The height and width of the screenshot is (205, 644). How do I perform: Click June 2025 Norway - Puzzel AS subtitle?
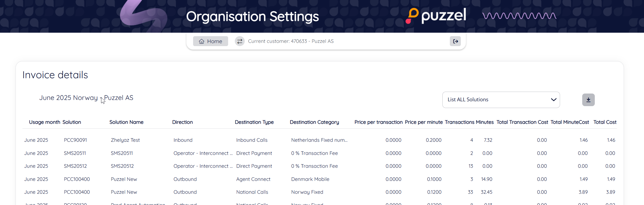[86, 98]
